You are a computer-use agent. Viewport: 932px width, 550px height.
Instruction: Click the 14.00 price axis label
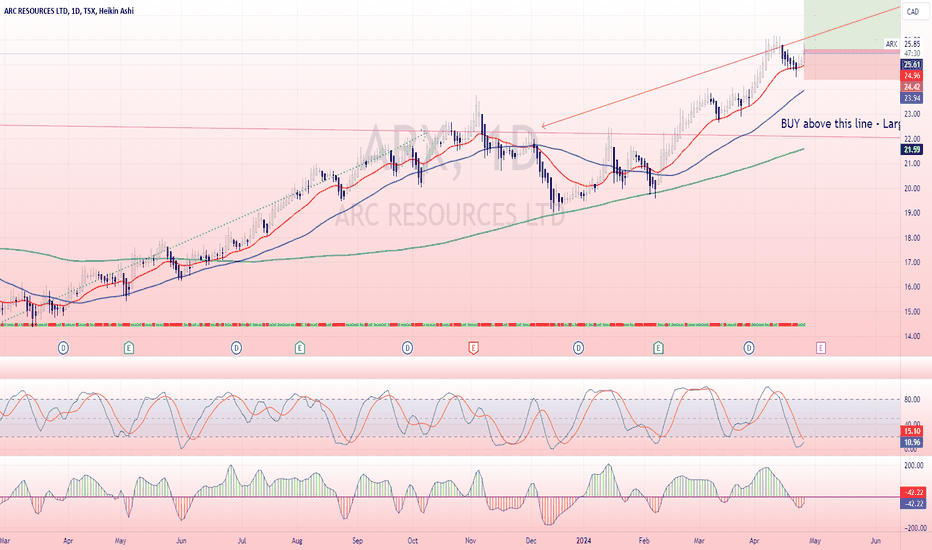coord(912,337)
